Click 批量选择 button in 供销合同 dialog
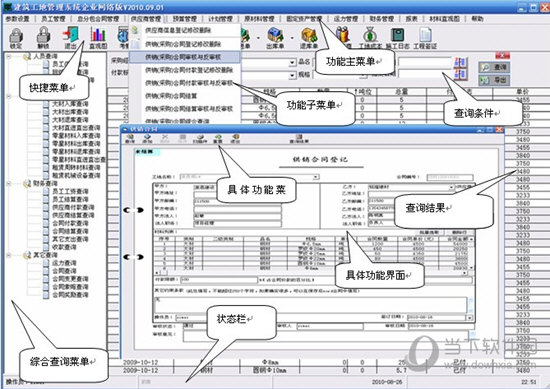The image size is (550, 389). (429, 232)
